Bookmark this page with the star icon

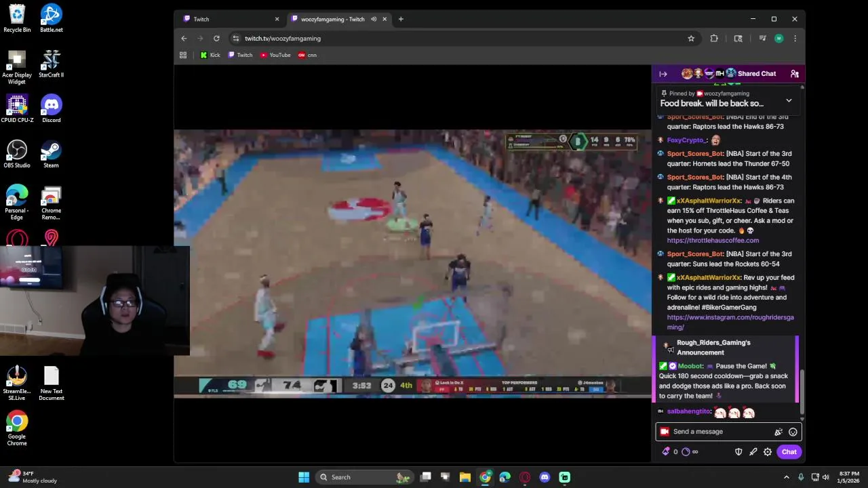pos(691,39)
